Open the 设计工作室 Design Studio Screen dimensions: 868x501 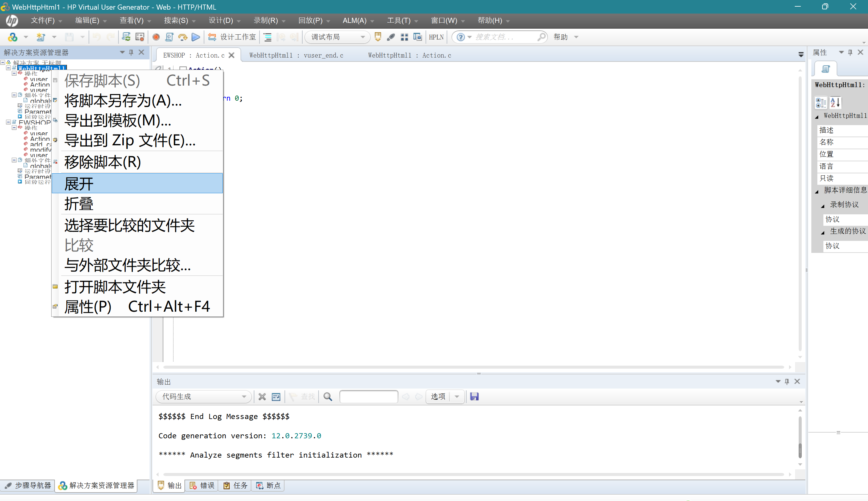pyautogui.click(x=232, y=37)
